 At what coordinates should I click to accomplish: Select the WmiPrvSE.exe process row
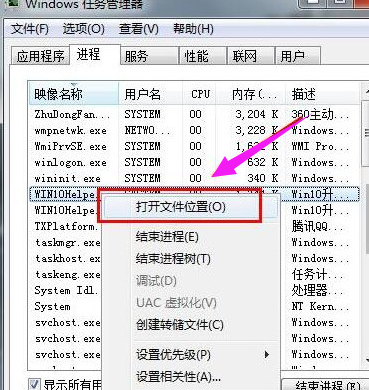194,146
